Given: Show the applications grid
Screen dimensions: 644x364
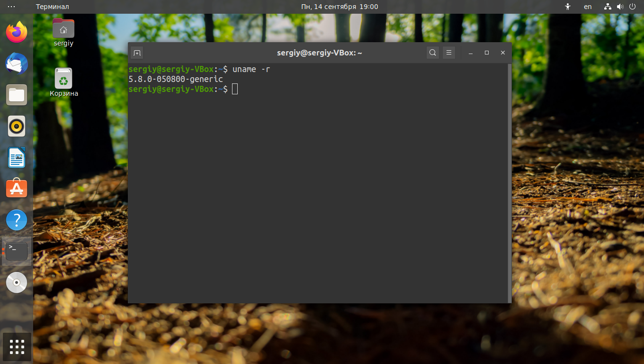Looking at the screenshot, I should pos(17,347).
